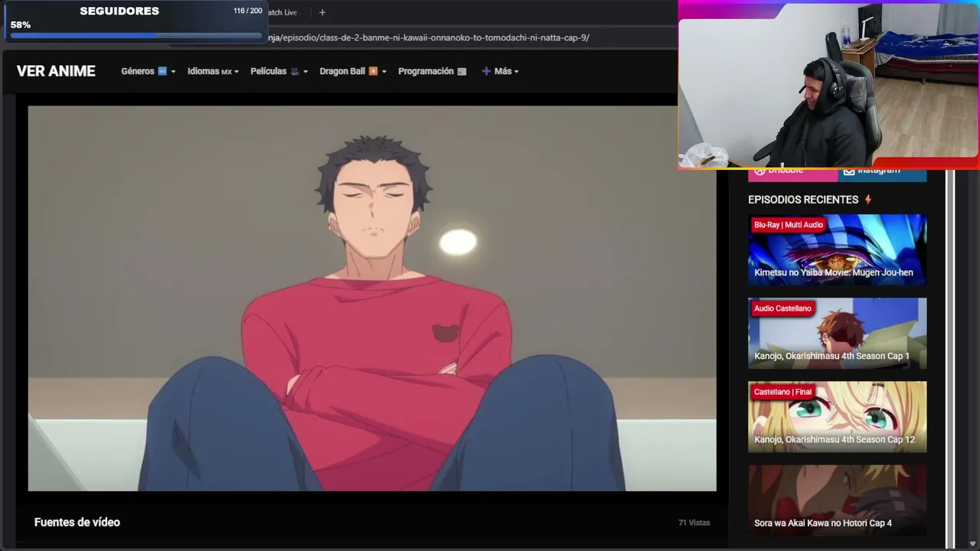Click the 71 Vistas view count
This screenshot has height=551, width=980.
[694, 523]
